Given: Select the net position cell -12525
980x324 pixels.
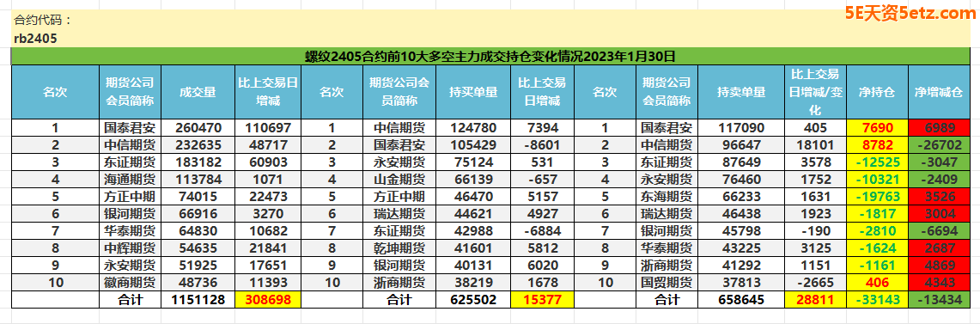Looking at the screenshot, I should [877, 162].
